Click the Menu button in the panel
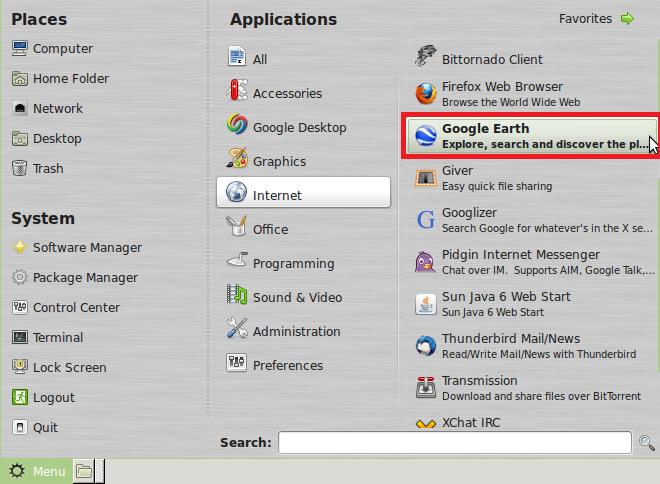The image size is (660, 484). pos(37,471)
